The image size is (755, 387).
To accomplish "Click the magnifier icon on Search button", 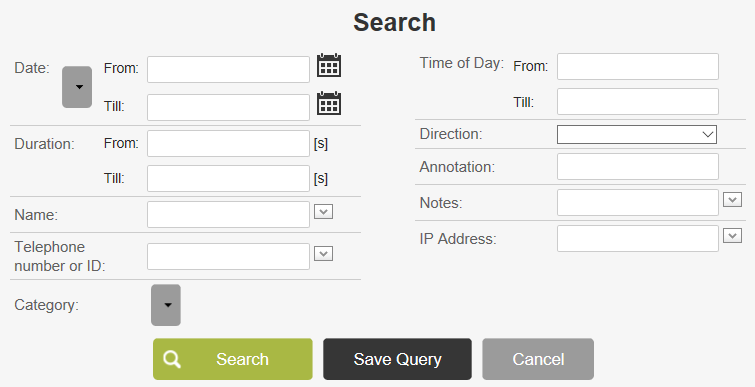I will (172, 359).
